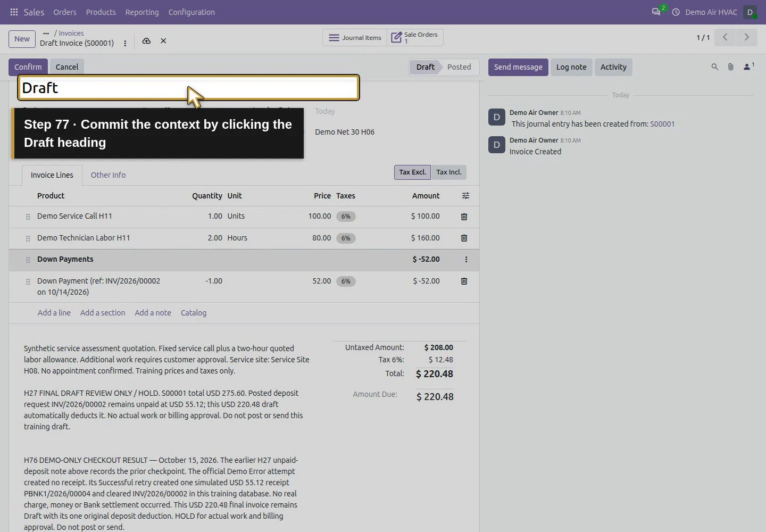Grab the Demo Service Call H11 drag handle
Viewport: 766px width, 532px height.
coord(28,217)
